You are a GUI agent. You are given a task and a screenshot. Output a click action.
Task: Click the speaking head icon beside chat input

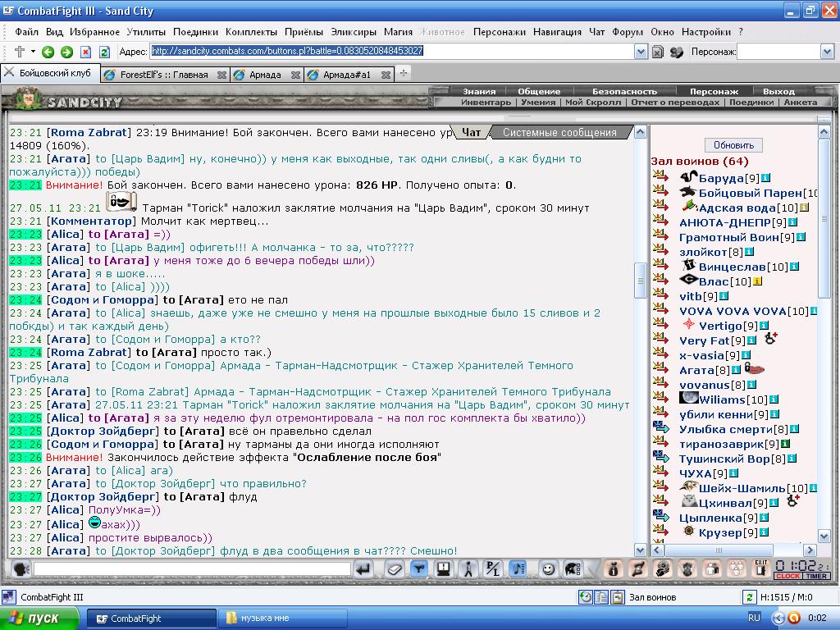(x=21, y=568)
